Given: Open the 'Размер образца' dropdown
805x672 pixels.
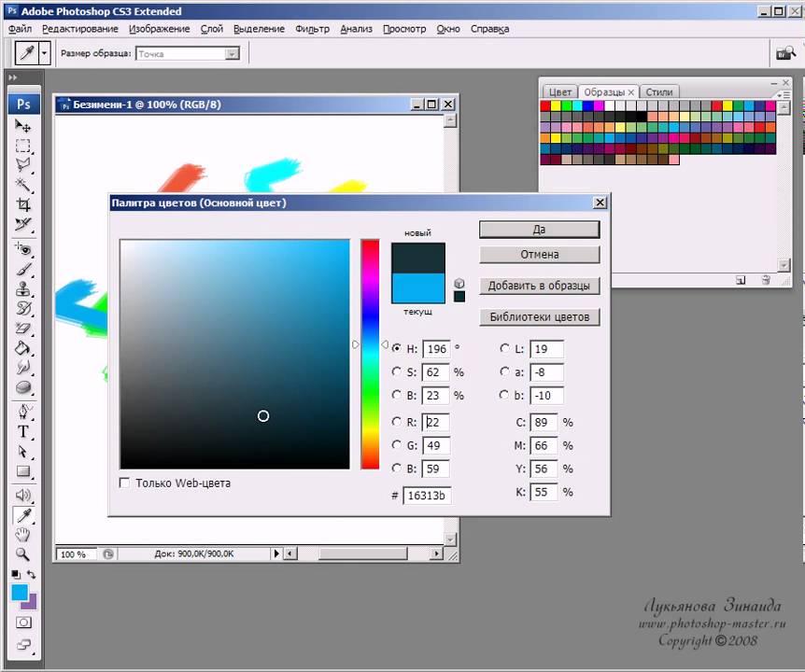Looking at the screenshot, I should pyautogui.click(x=188, y=54).
